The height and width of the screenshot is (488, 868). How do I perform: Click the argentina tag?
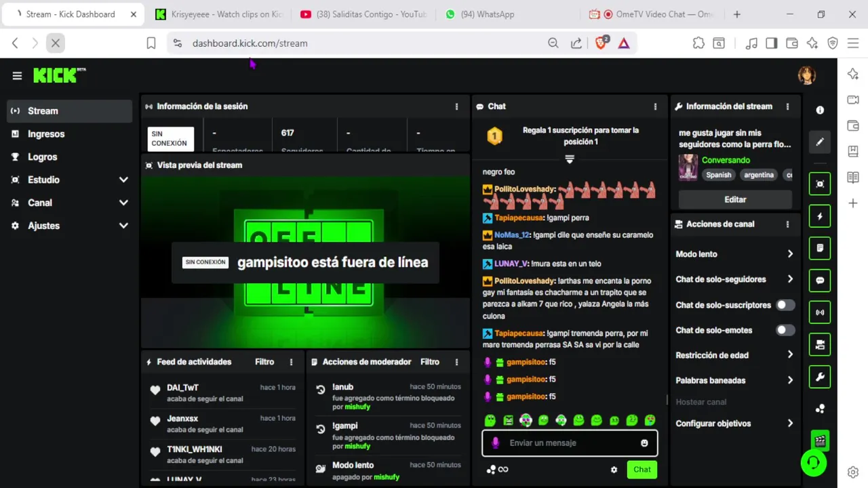pos(758,175)
